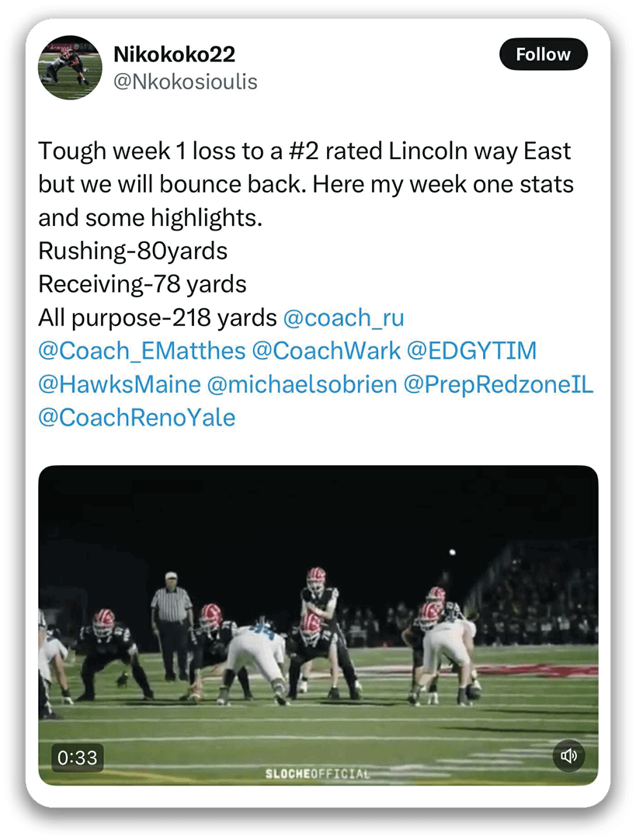
Task: Click the Nikokoko22 profile avatar
Action: (70, 68)
